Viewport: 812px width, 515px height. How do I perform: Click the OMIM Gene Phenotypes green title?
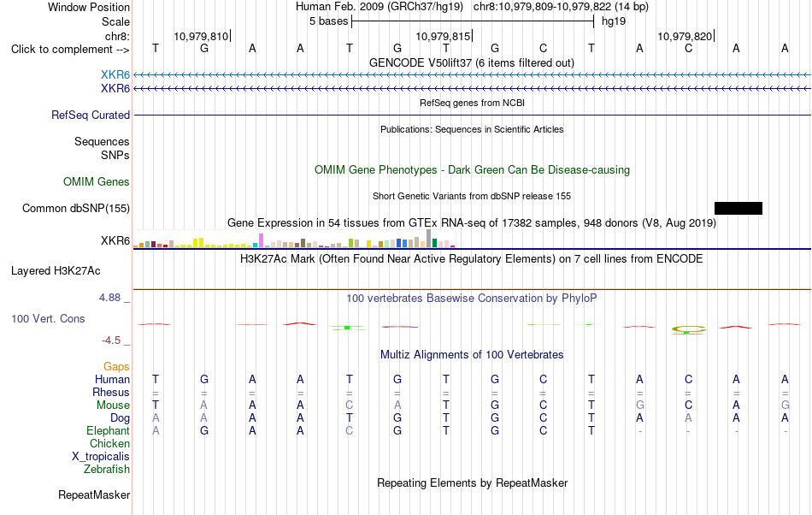(x=473, y=170)
